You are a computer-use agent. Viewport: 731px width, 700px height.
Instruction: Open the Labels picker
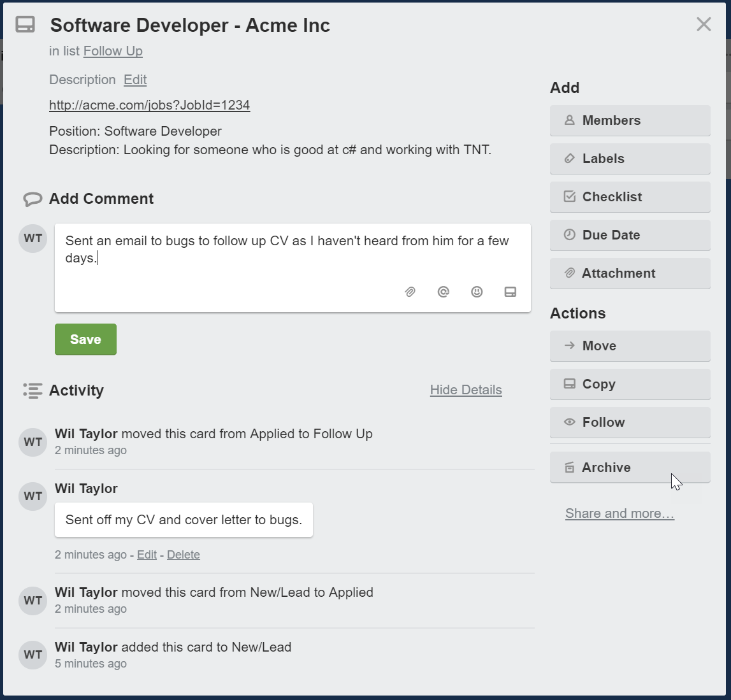tap(630, 159)
